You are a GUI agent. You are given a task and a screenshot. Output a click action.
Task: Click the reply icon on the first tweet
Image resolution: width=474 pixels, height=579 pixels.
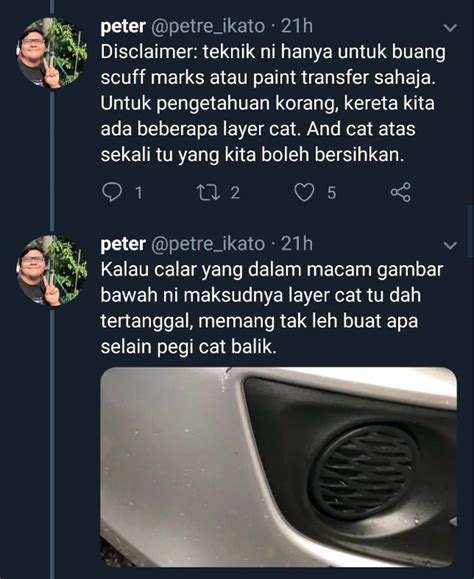point(111,192)
